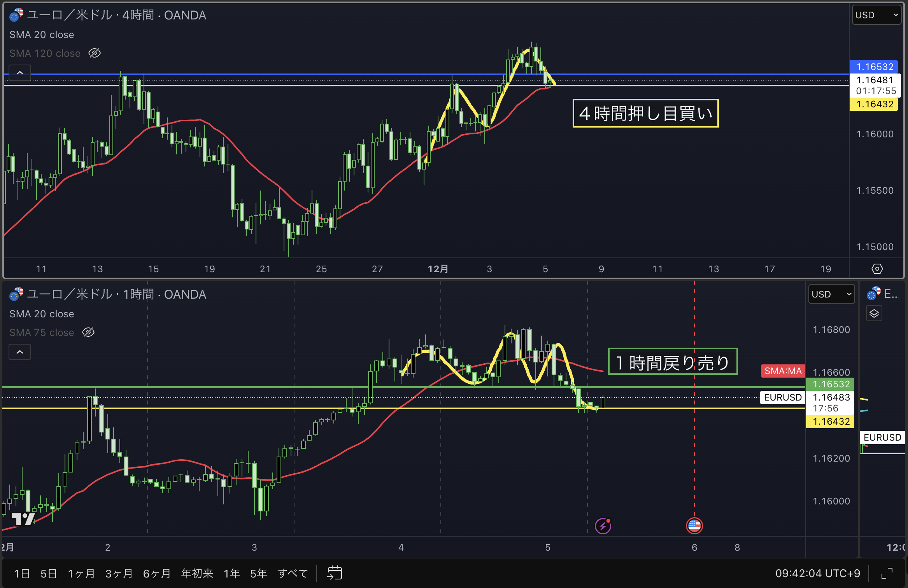Click the US flag economic event icon
The width and height of the screenshot is (908, 588).
point(694,526)
